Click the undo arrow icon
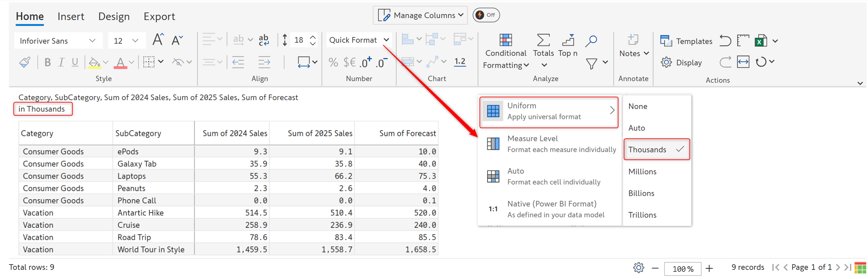868x279 pixels. tap(725, 41)
